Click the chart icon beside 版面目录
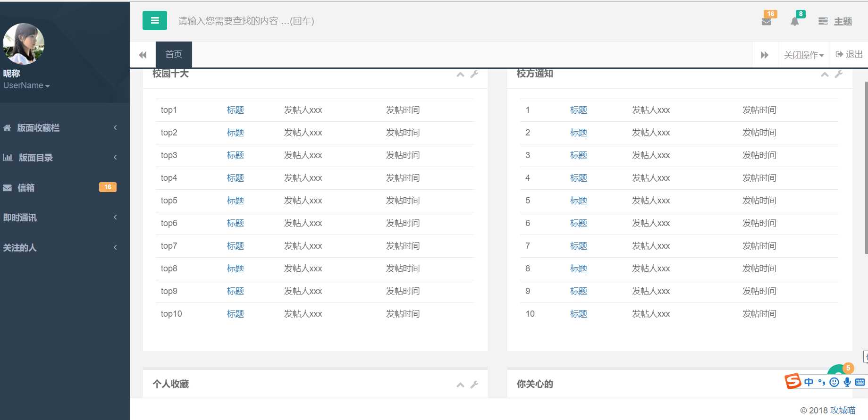The width and height of the screenshot is (868, 420). pyautogui.click(x=8, y=157)
